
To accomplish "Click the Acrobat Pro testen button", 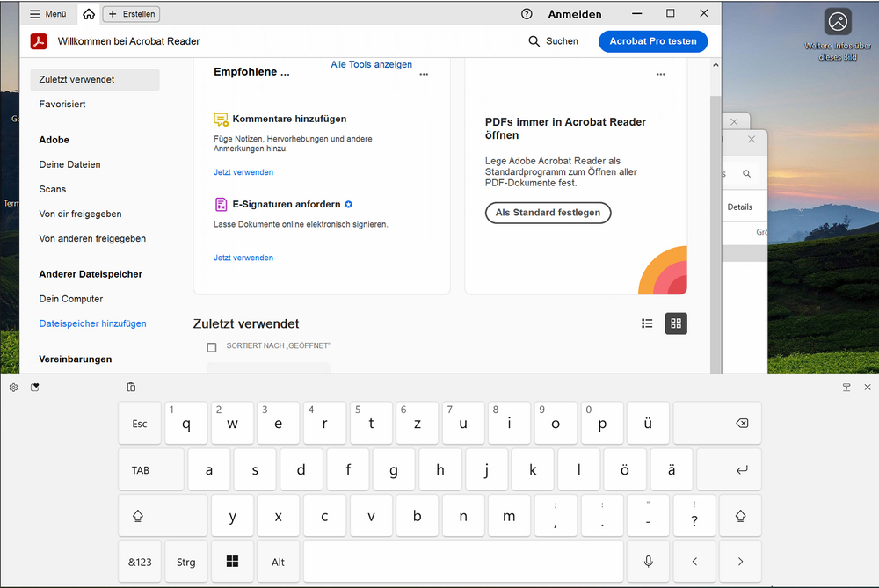I will click(652, 41).
